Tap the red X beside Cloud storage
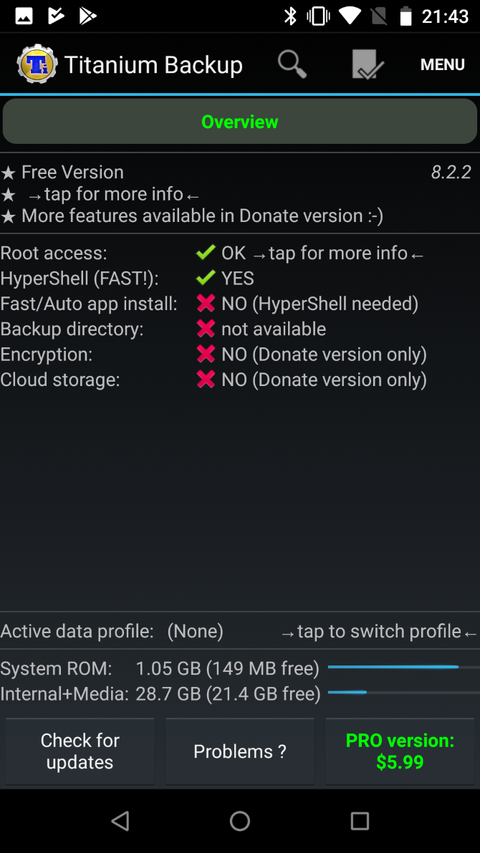Screen dimensions: 480x853 (x=206, y=379)
